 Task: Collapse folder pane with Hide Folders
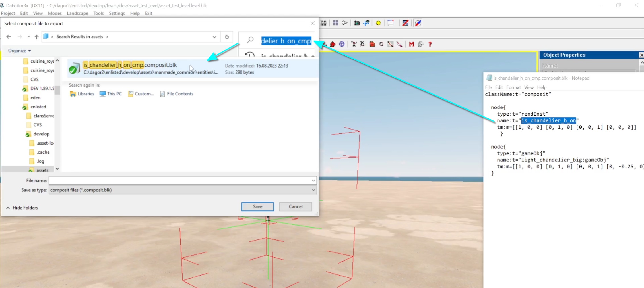(x=22, y=208)
